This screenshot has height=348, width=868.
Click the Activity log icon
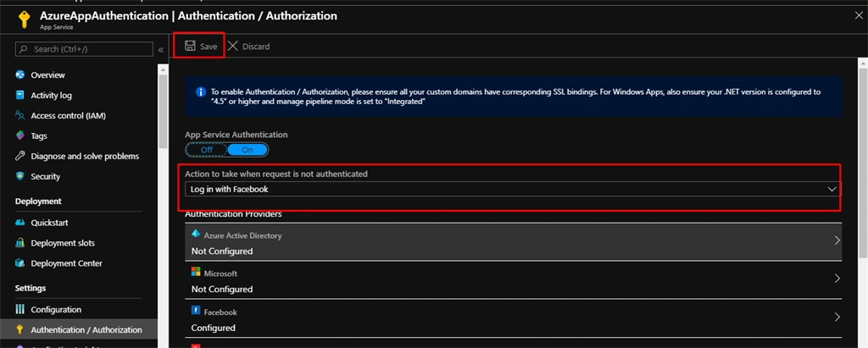tap(20, 95)
